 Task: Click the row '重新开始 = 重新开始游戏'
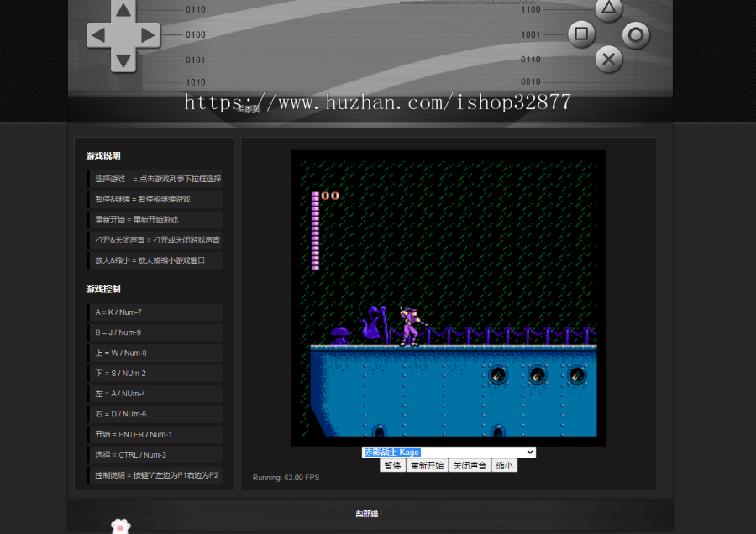(155, 219)
